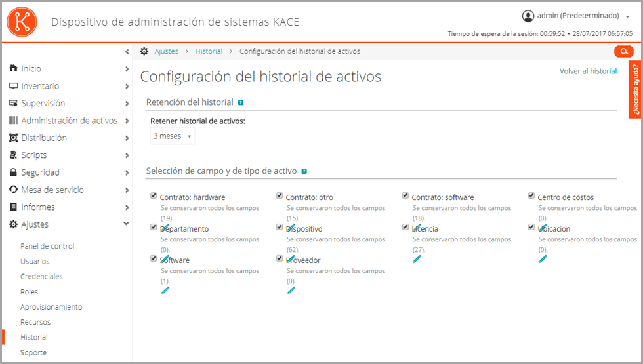
Task: Open the orange search button
Action: [624, 51]
